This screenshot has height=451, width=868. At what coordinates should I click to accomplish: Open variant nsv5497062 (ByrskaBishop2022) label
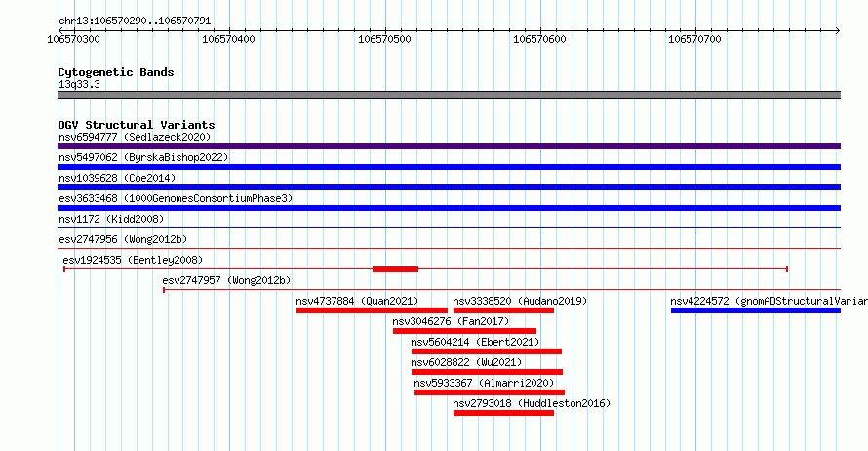143,157
